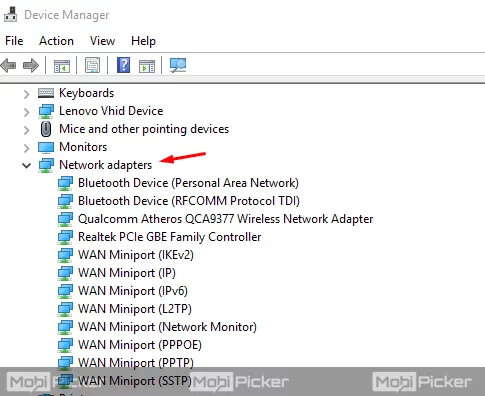Select Bluetooth Device (RFCOMM Protocol TDI) text
The image size is (485, 396).
(189, 201)
